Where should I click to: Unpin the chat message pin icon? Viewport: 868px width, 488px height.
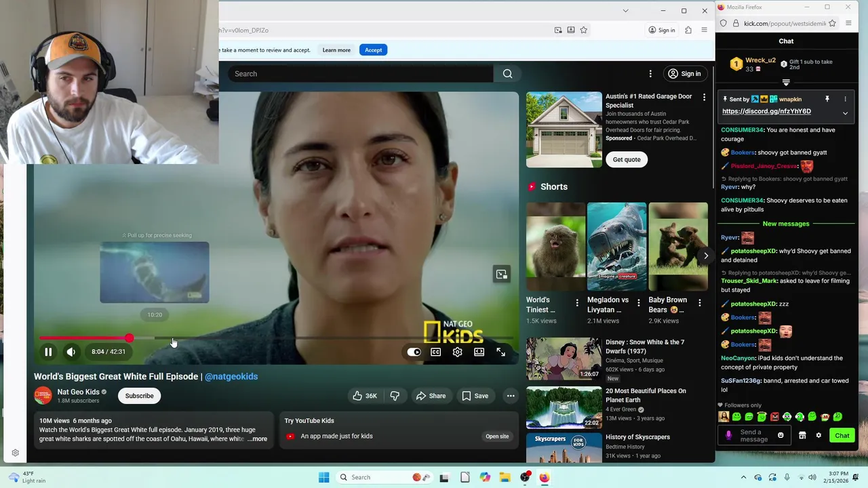(827, 99)
